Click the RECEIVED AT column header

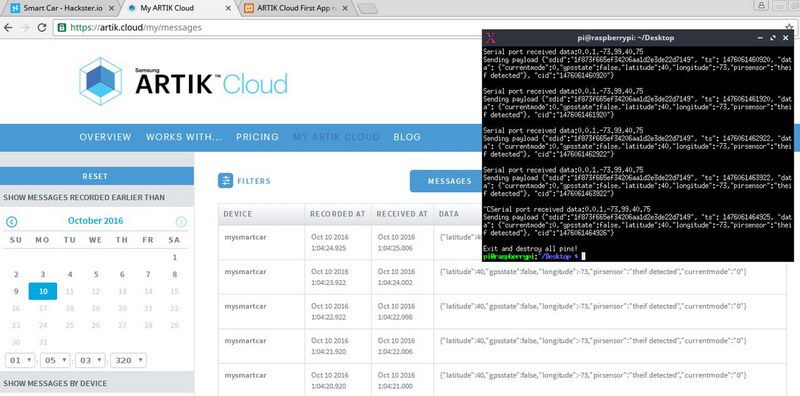pyautogui.click(x=402, y=214)
